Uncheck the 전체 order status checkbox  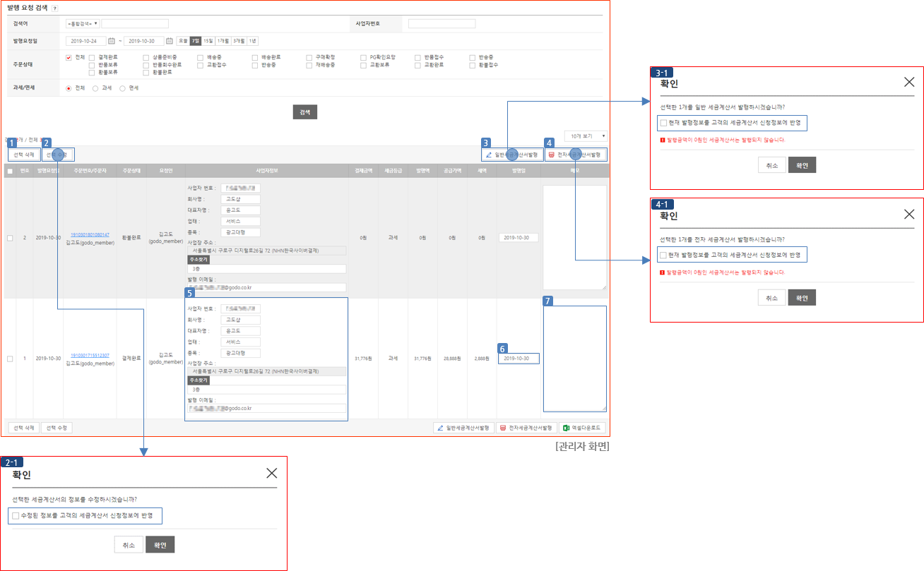coord(69,57)
